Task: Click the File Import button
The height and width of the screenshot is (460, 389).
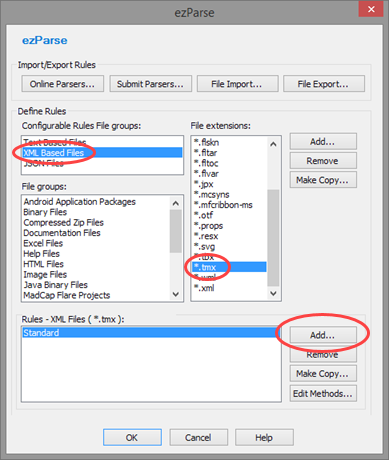Action: pos(237,84)
